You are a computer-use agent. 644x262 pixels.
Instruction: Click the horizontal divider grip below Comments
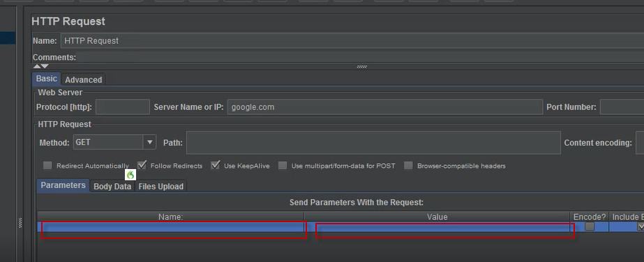(361, 66)
